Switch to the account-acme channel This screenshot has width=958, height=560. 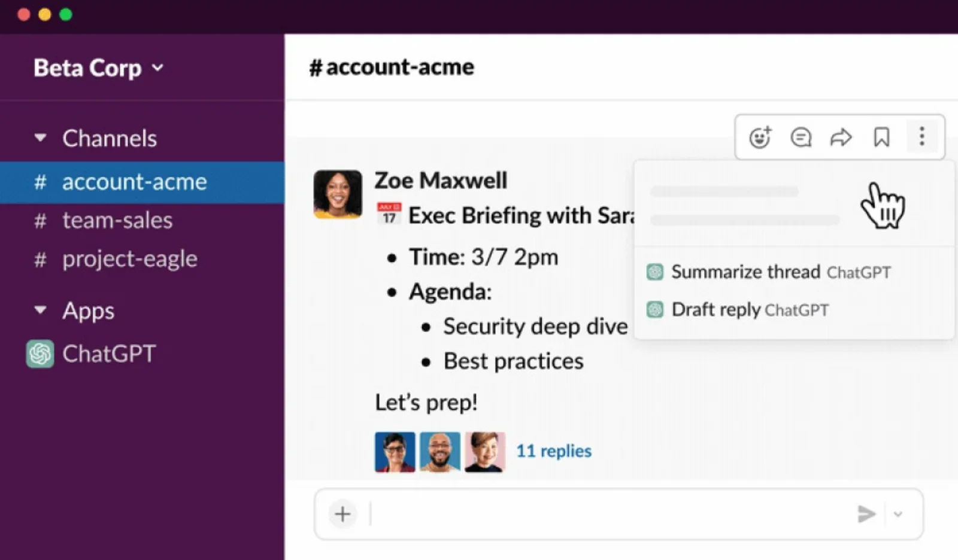(x=142, y=182)
